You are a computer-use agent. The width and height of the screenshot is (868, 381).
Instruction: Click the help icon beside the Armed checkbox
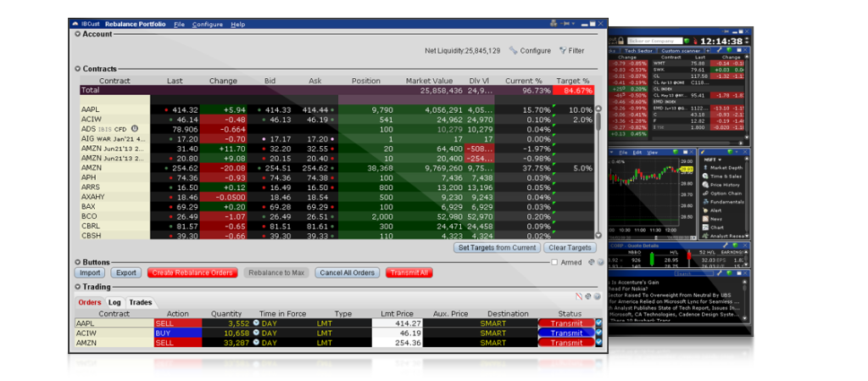click(x=601, y=262)
